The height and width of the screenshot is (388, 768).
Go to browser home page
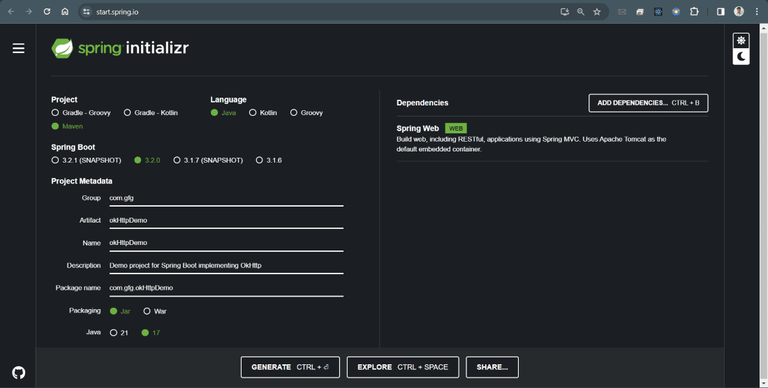[x=65, y=11]
